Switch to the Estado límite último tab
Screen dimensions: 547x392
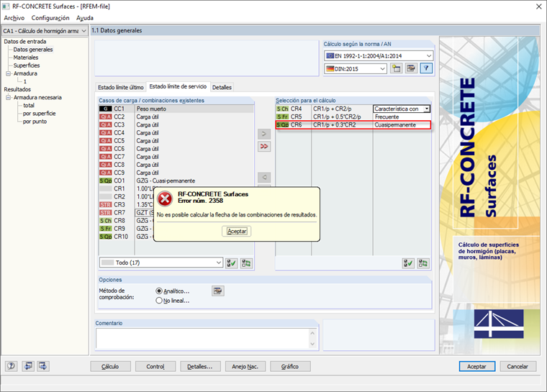[x=120, y=87]
